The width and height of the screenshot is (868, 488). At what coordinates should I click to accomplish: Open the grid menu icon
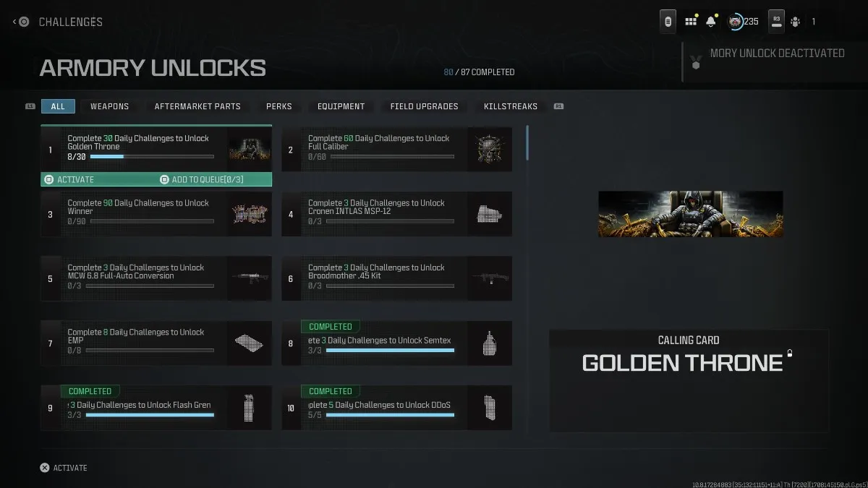[x=691, y=22]
